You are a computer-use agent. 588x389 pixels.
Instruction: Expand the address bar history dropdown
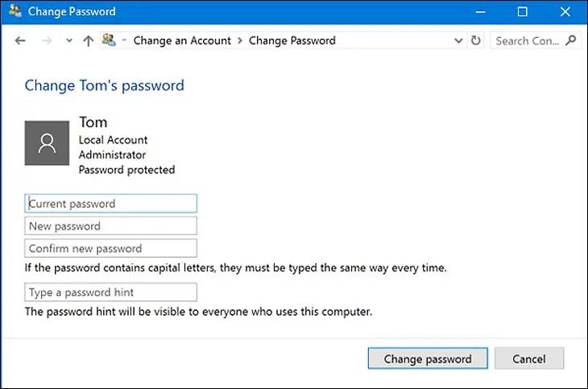[459, 40]
